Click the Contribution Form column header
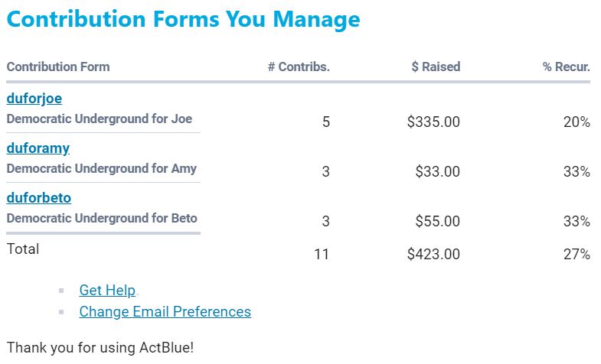This screenshot has height=364, width=601. point(58,67)
